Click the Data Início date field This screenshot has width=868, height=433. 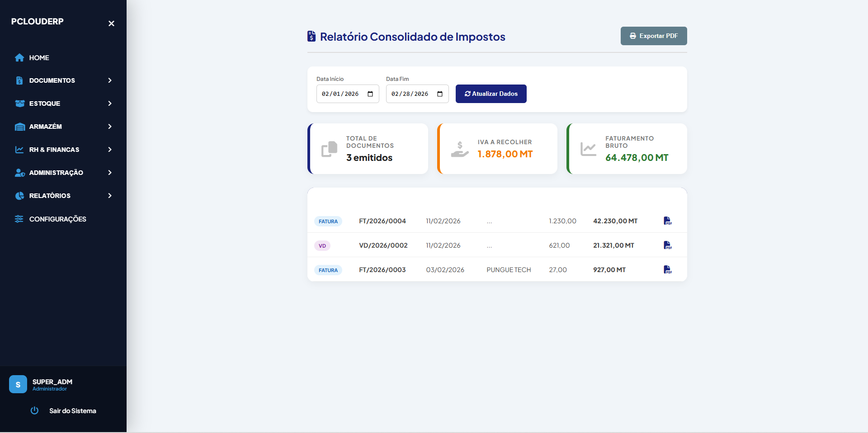point(341,94)
